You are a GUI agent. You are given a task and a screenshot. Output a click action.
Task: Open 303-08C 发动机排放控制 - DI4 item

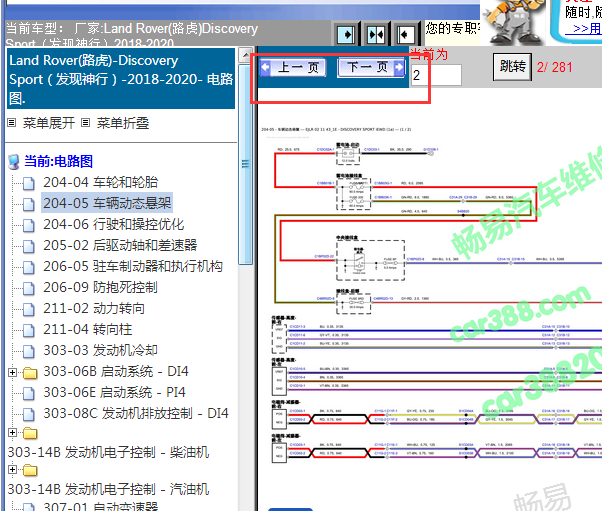(136, 413)
